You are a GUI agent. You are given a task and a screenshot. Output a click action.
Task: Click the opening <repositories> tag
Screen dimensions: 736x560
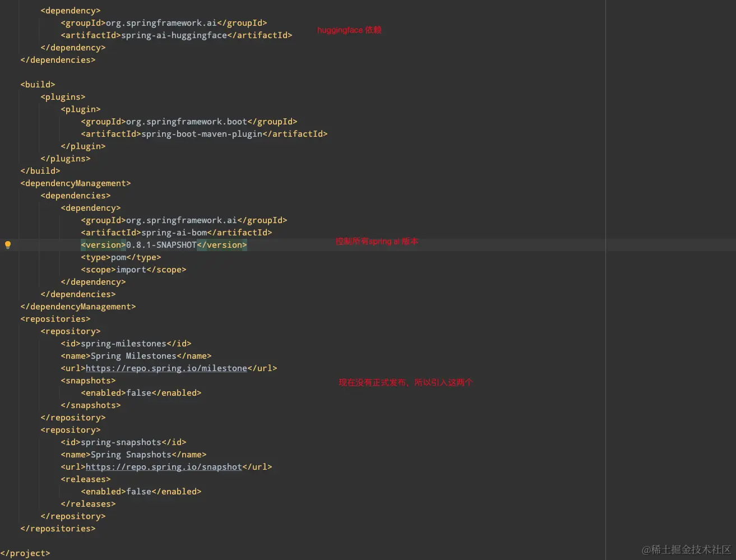(x=55, y=319)
